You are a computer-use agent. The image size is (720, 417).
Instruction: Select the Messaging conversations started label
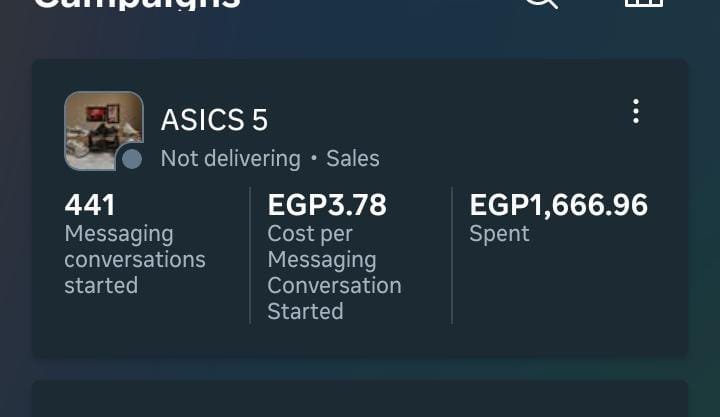[135, 259]
